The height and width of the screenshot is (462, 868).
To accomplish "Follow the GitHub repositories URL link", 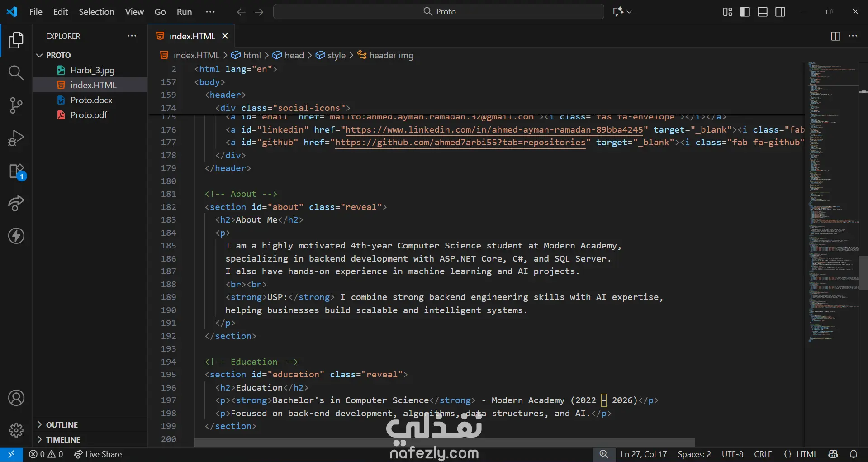I will point(460,143).
